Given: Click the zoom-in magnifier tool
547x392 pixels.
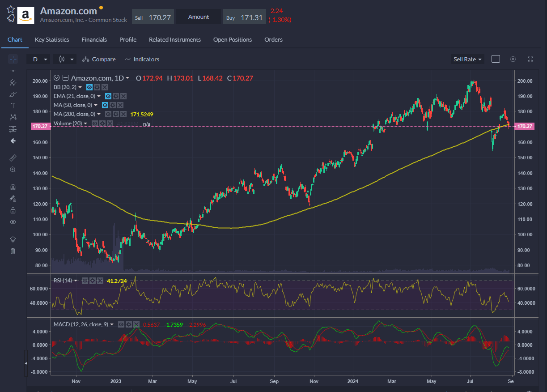Looking at the screenshot, I should [x=13, y=170].
